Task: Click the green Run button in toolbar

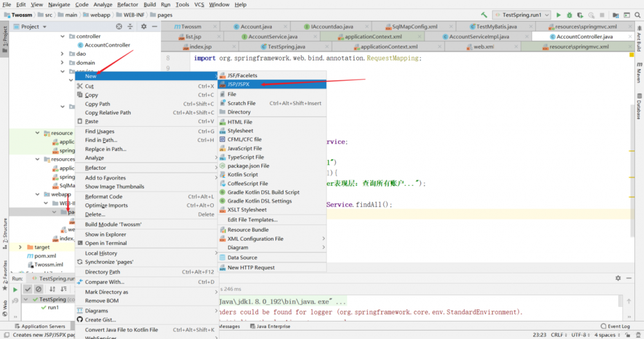Action: click(x=558, y=15)
